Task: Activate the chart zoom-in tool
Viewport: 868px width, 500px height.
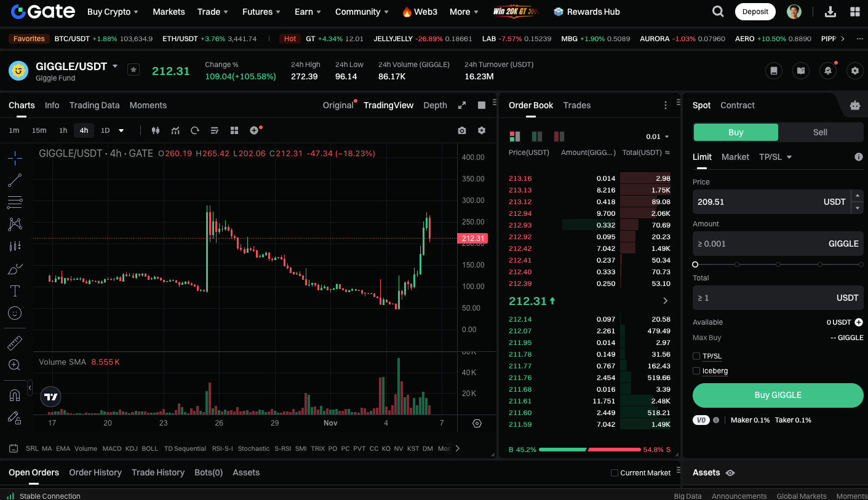Action: pos(15,365)
